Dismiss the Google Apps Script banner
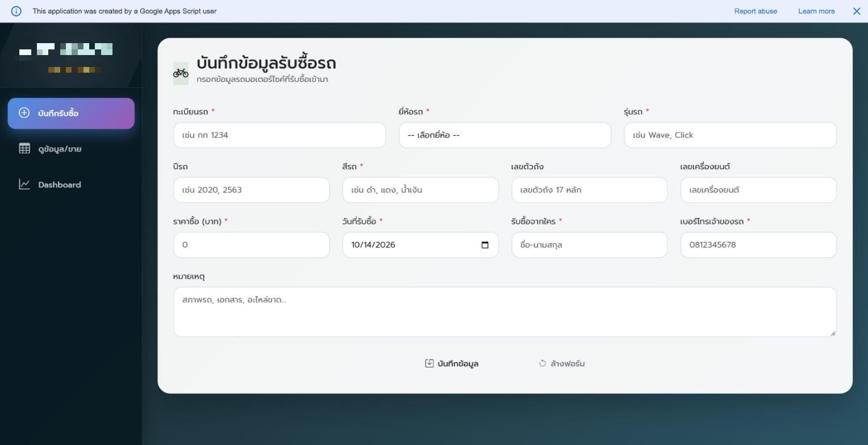The height and width of the screenshot is (445, 868). (857, 11)
